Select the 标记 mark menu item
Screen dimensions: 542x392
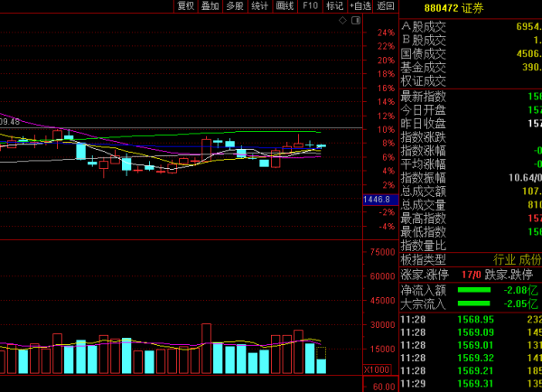(x=334, y=5)
